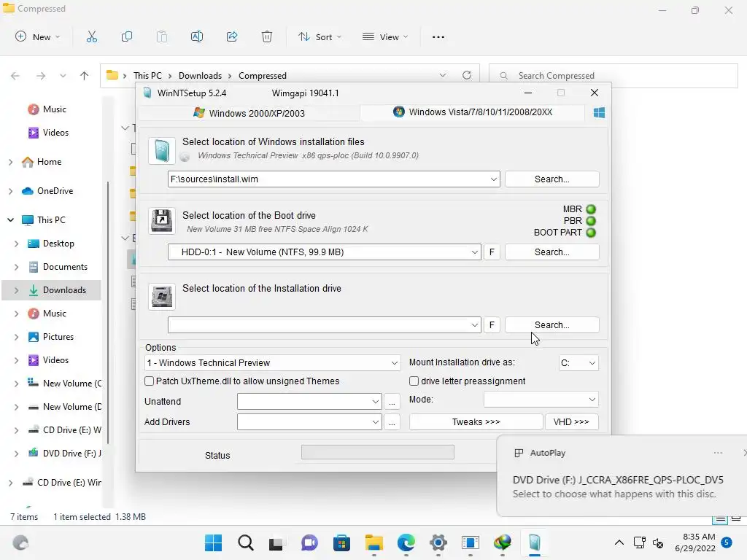The width and height of the screenshot is (747, 560).
Task: Open the Search magnifier on the taskbar
Action: point(246,542)
